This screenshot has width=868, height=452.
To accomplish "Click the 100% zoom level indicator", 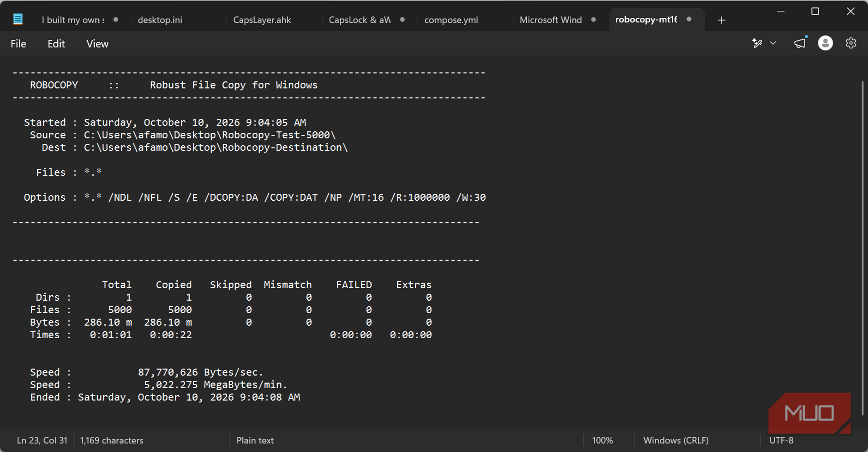I will click(x=602, y=441).
